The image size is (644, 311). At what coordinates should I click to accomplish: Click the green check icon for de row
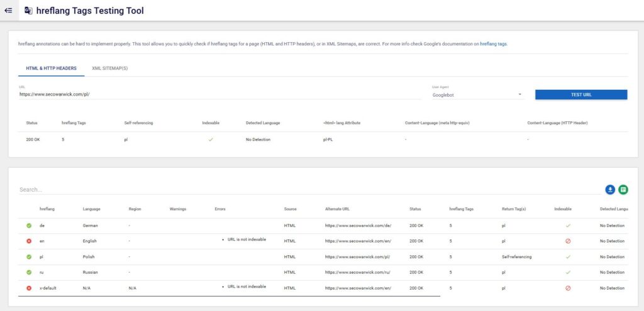[x=29, y=225]
